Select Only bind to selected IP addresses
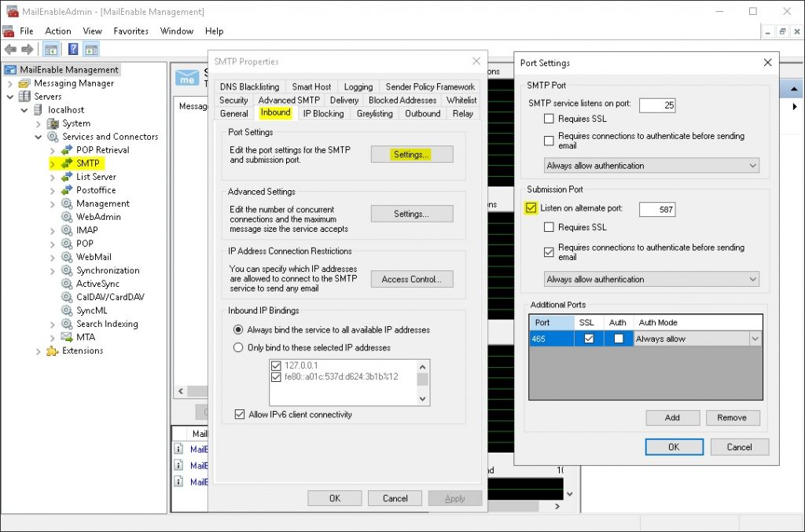 click(x=238, y=347)
